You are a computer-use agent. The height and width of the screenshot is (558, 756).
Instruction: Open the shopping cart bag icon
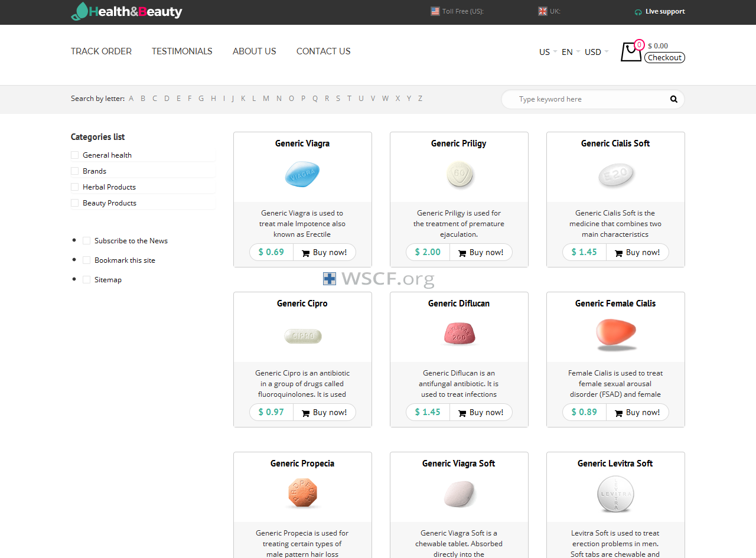coord(631,51)
